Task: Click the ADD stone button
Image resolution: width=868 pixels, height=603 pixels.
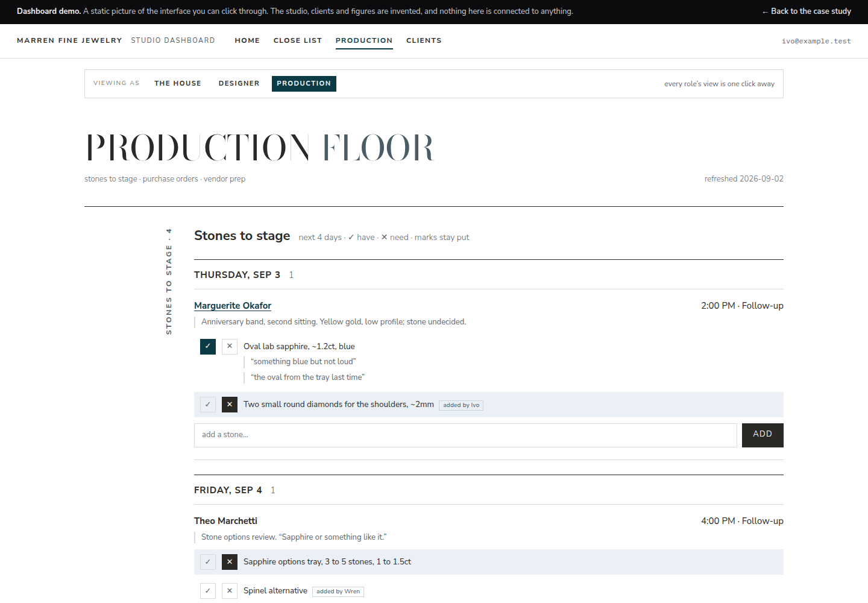Action: click(763, 435)
